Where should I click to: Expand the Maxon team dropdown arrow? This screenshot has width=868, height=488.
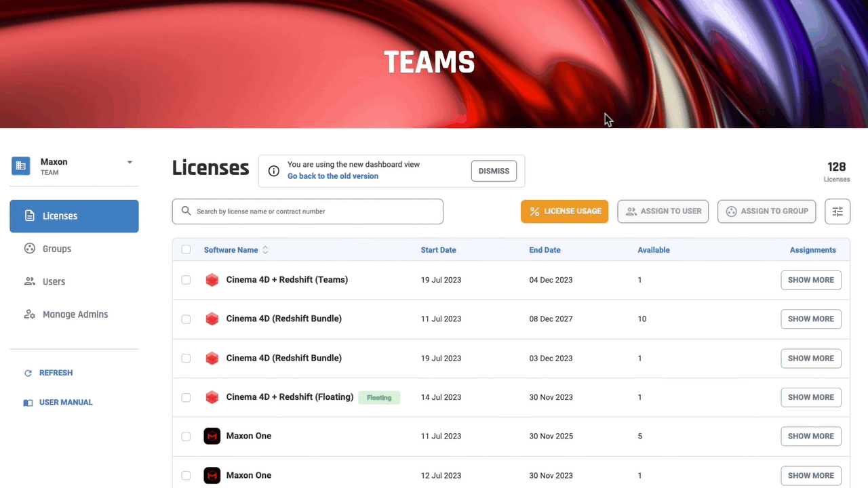point(130,163)
